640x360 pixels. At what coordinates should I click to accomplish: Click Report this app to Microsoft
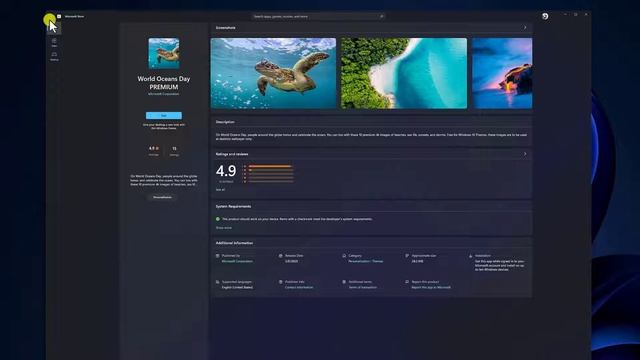point(431,287)
